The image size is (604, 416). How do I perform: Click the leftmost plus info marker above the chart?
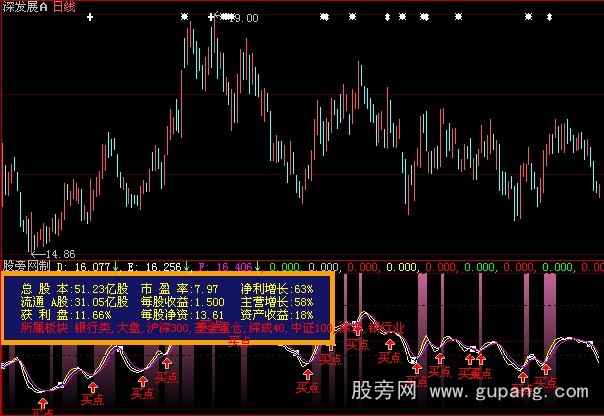click(90, 17)
